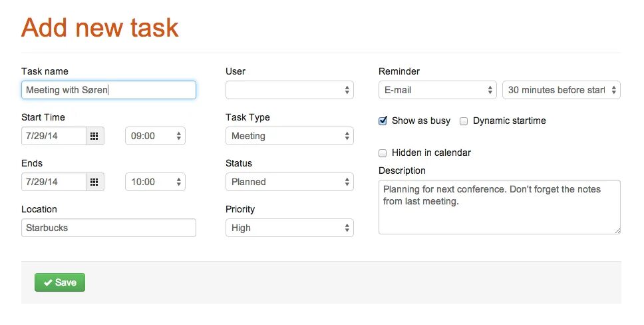Viewport: 644px width, 325px height.
Task: Open the User dropdown
Action: 289,90
